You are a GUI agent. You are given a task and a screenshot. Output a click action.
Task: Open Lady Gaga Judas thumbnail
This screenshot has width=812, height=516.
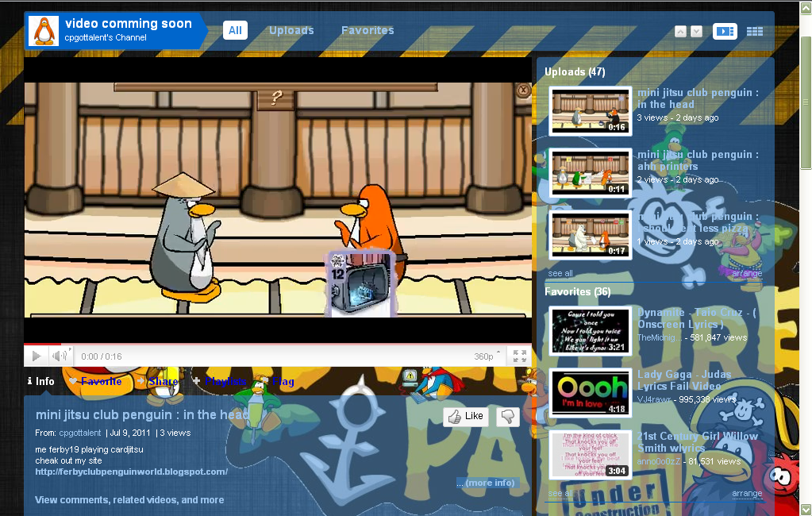click(x=591, y=393)
